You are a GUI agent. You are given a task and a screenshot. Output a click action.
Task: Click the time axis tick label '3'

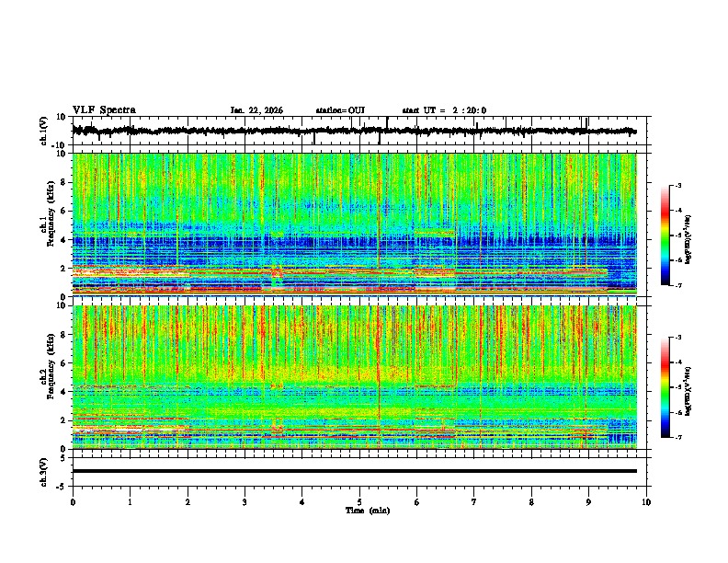tap(245, 502)
